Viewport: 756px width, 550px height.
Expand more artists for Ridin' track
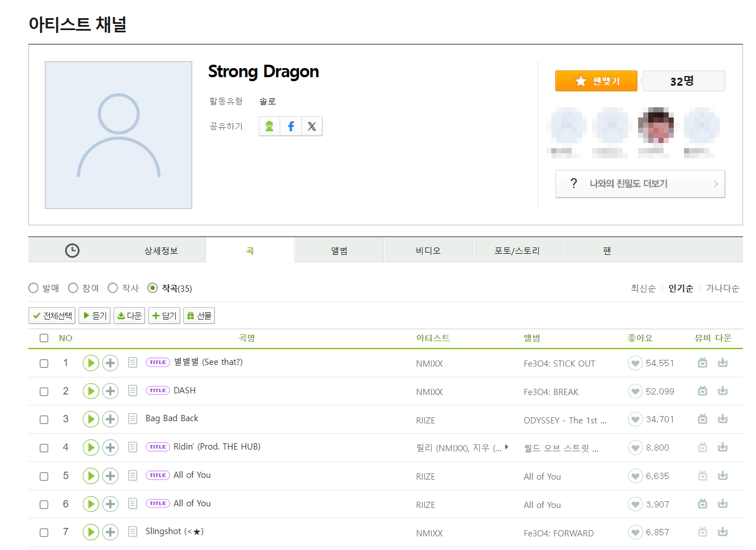pyautogui.click(x=506, y=447)
